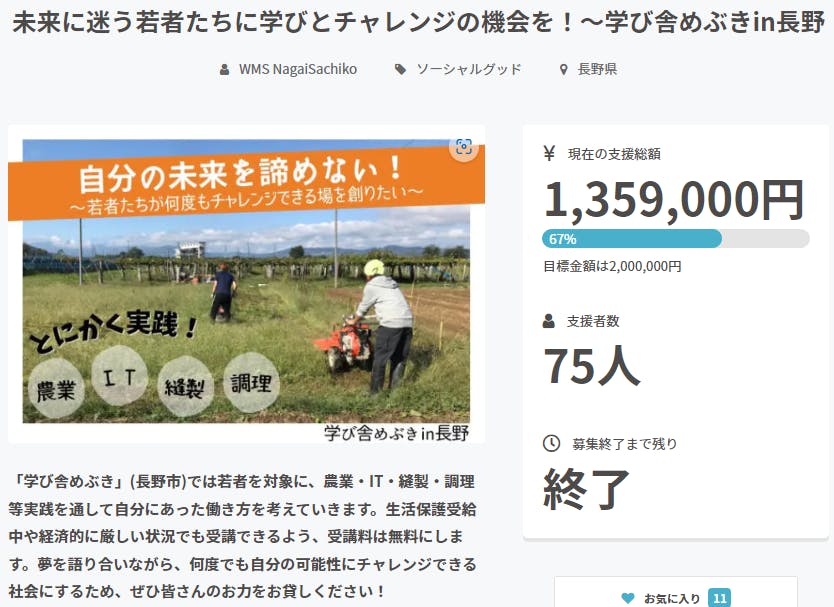Click the yen icon beside 現在の支援総額
This screenshot has width=834, height=607.
[x=549, y=154]
